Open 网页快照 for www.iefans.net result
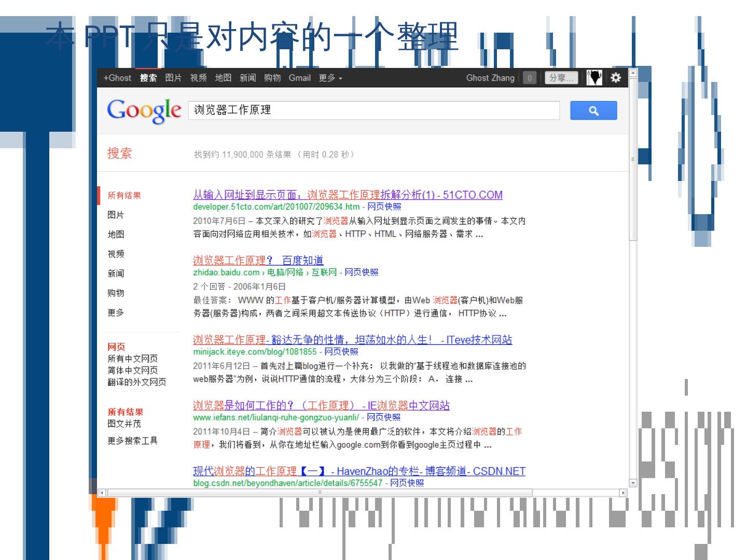747x560 pixels. [384, 417]
